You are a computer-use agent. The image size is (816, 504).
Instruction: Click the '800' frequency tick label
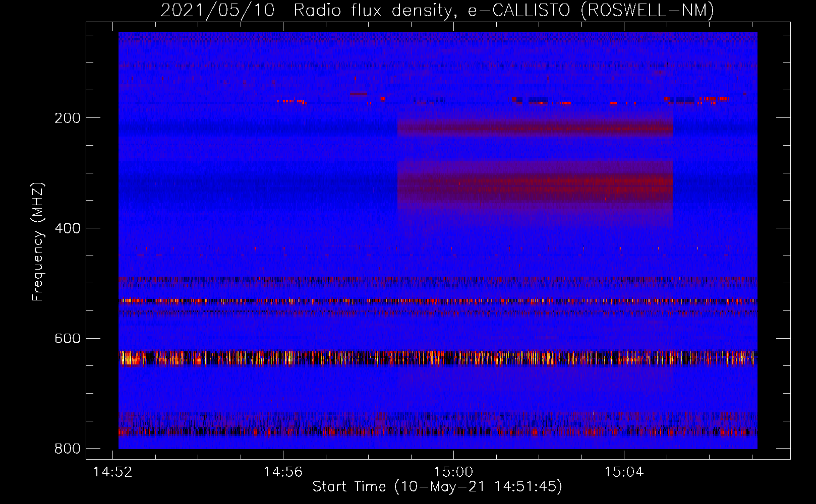point(68,449)
